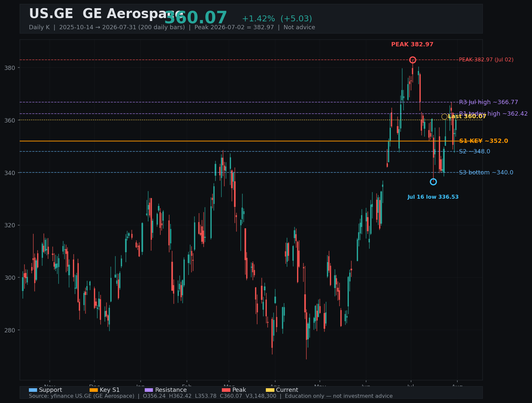Click the S2 ~348.0 support label
This screenshot has width=532, height=403.
(x=475, y=151)
